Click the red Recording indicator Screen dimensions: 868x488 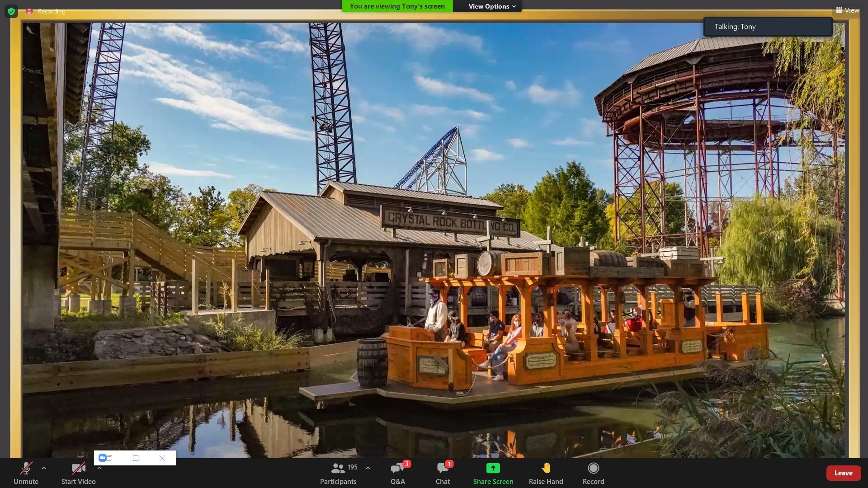[x=29, y=11]
